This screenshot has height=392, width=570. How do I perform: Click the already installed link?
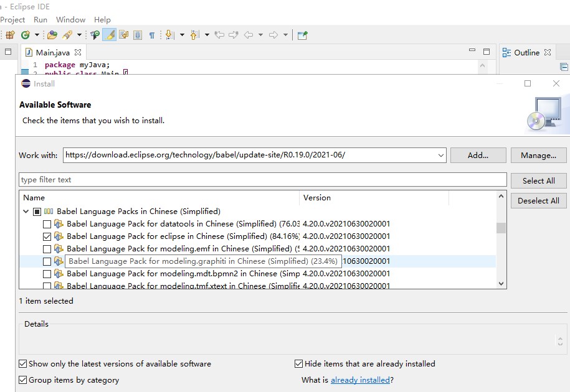pyautogui.click(x=361, y=380)
